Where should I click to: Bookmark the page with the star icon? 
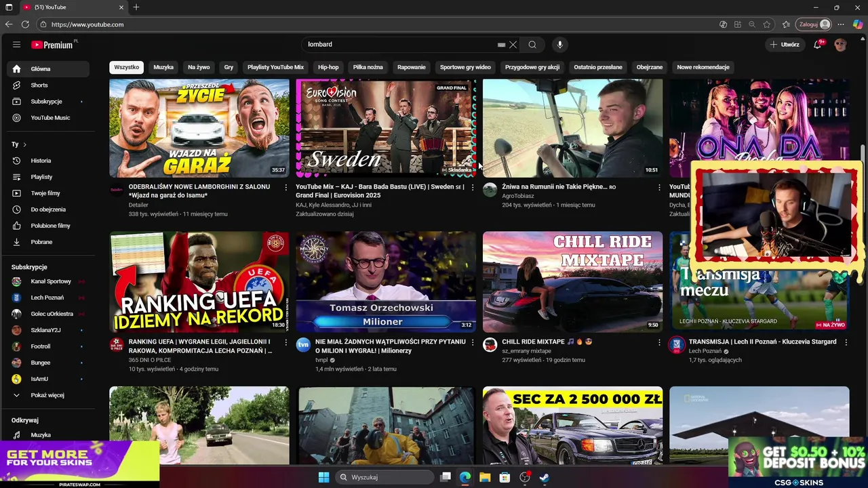click(x=767, y=24)
